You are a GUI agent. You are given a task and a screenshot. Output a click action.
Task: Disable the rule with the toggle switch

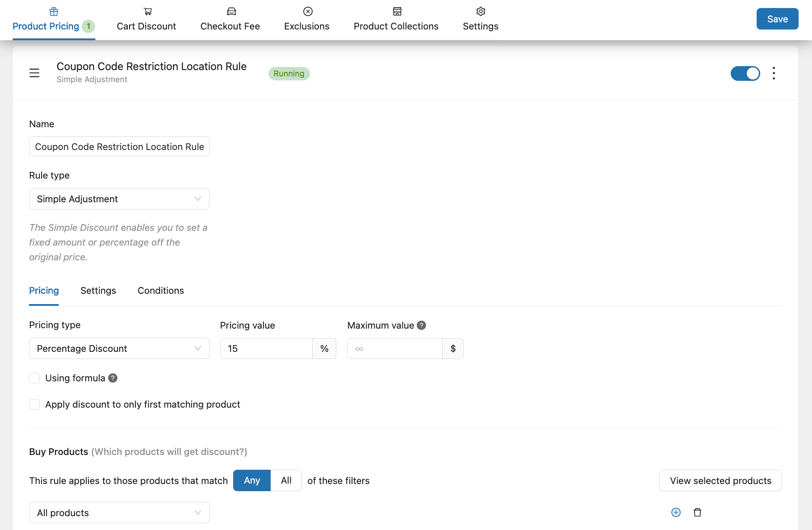point(745,73)
